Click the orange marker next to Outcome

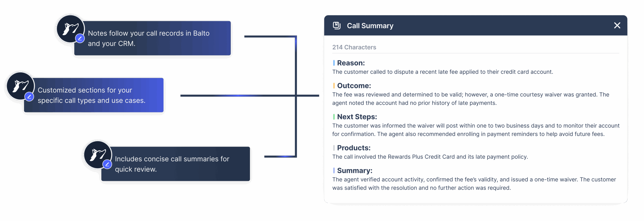[334, 86]
